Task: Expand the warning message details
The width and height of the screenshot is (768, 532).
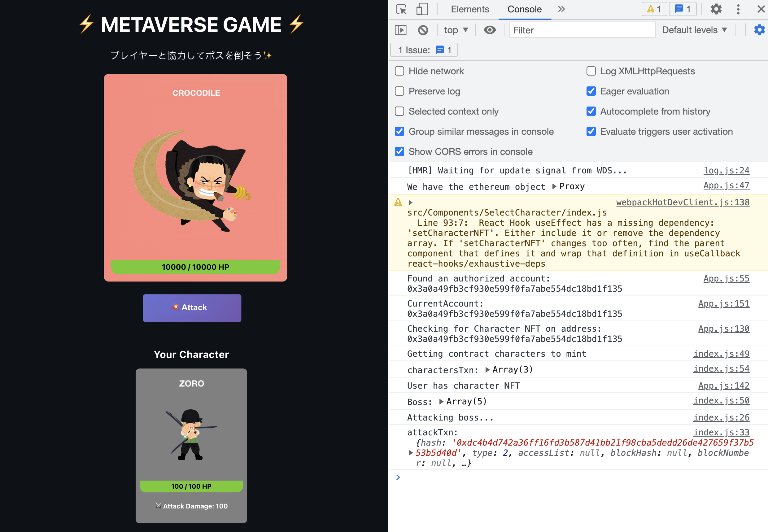Action: (411, 202)
